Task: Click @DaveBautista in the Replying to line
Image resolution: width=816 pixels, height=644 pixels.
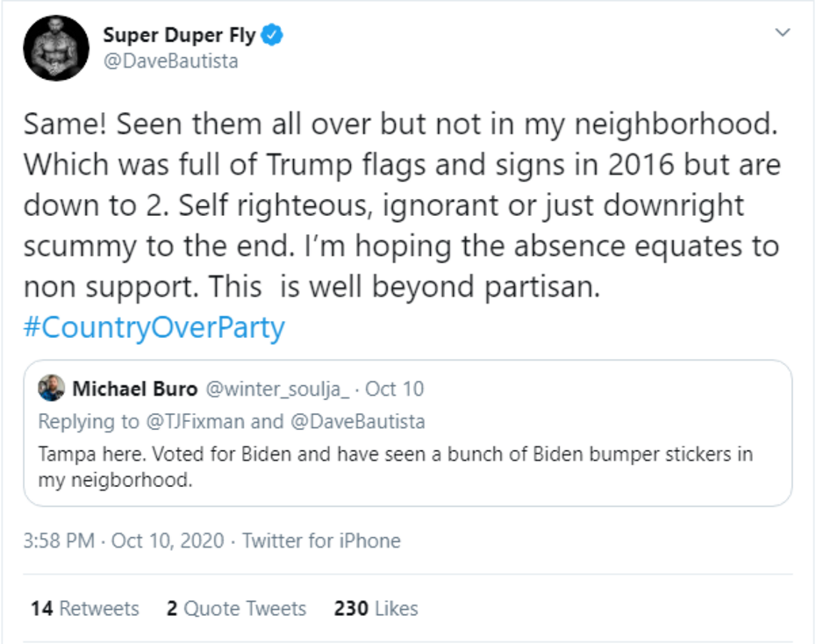Action: pyautogui.click(x=355, y=421)
